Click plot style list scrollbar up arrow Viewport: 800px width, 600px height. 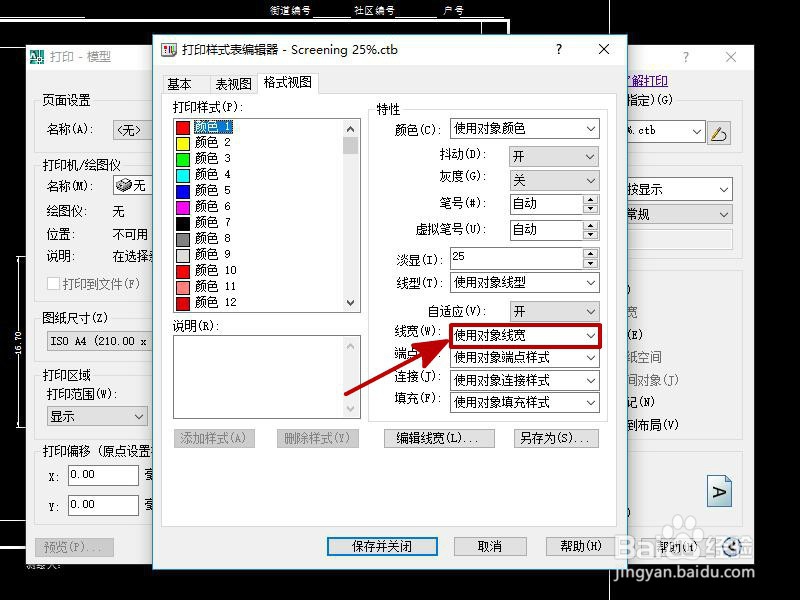click(351, 129)
